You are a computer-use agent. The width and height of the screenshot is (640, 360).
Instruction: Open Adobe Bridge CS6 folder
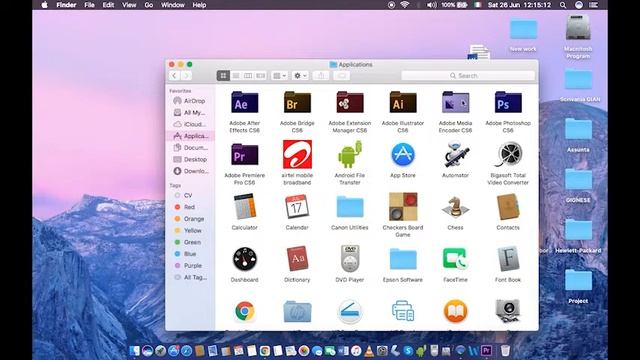coord(297,102)
